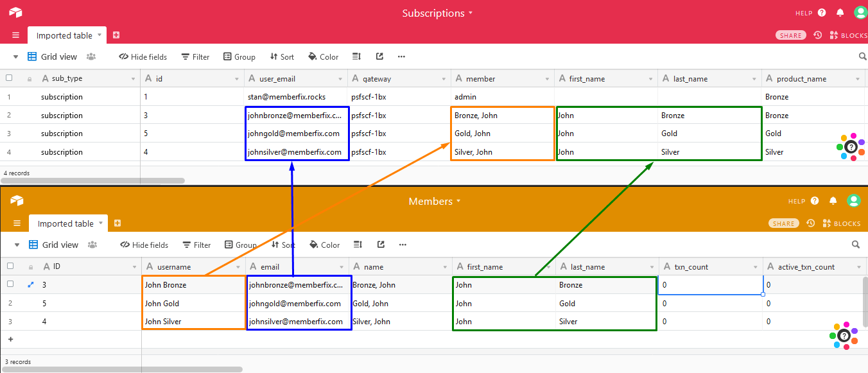Open the more options ellipsis in Subscriptions toolbar
Screen dimensions: 868x373
coord(401,56)
